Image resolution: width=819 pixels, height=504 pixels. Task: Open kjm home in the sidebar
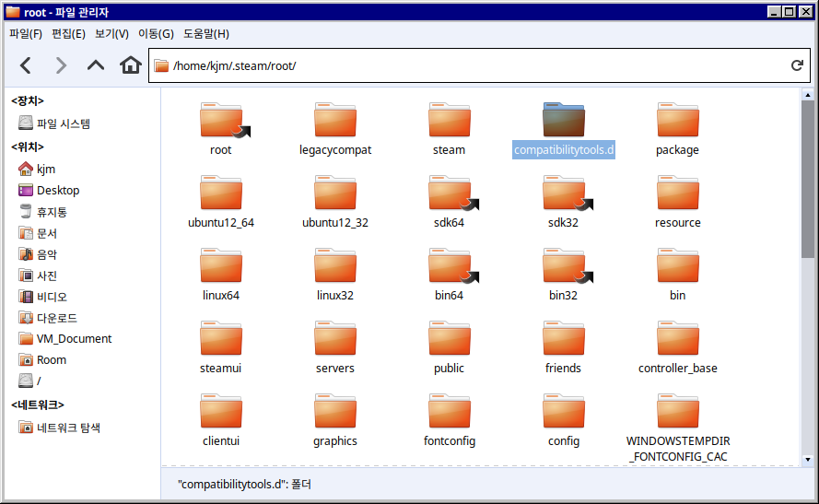(37, 169)
